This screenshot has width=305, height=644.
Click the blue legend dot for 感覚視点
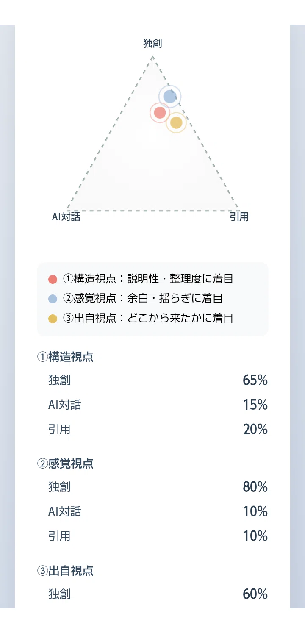point(53,299)
